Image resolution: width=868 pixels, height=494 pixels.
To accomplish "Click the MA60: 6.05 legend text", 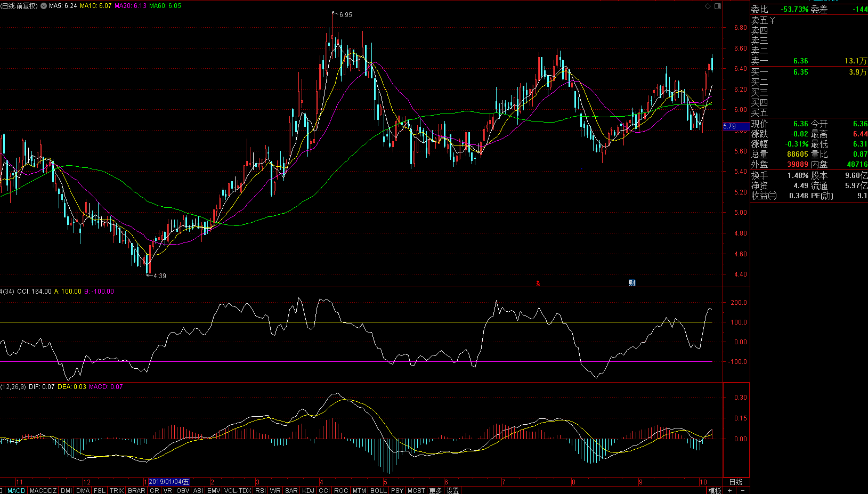I will click(x=165, y=6).
